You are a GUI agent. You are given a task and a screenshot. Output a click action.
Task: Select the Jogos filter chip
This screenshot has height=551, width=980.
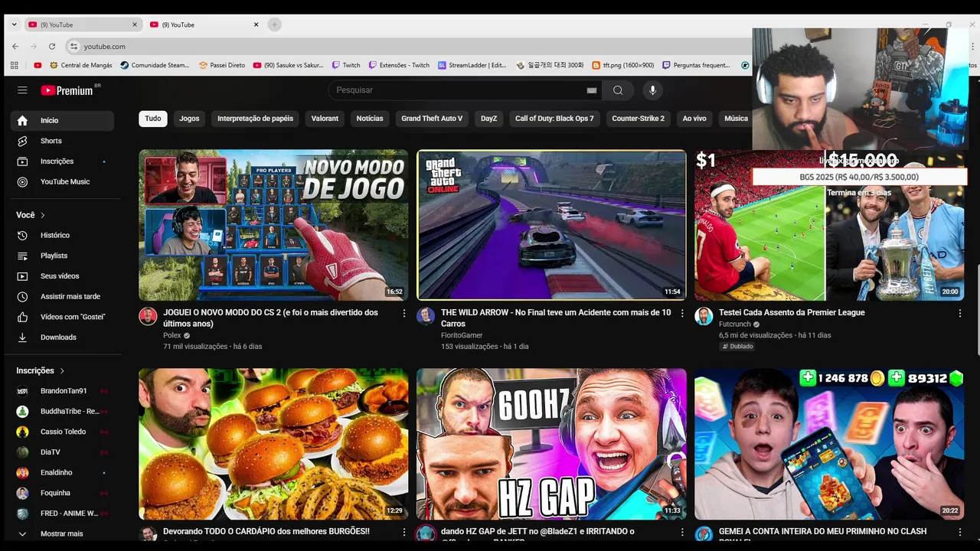point(189,119)
